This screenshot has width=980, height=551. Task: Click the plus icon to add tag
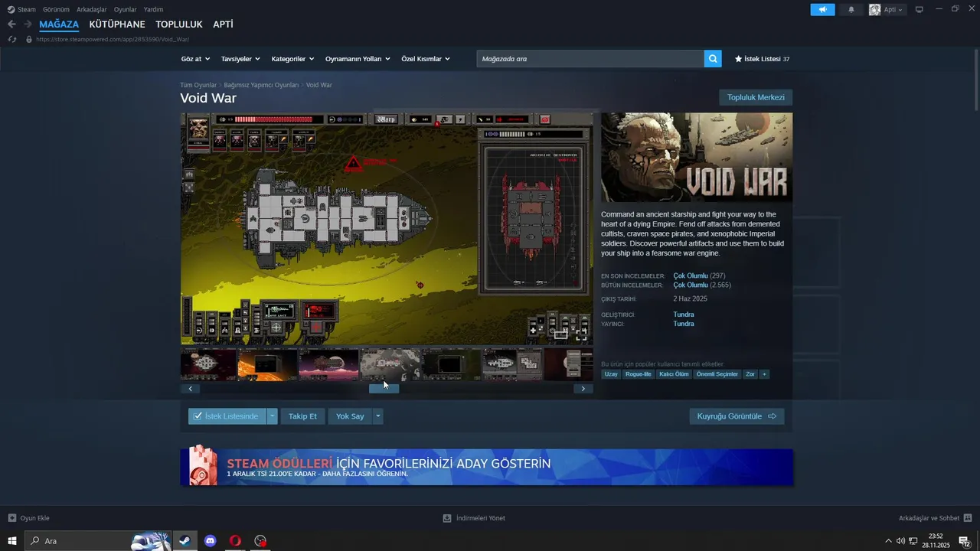[x=764, y=374]
